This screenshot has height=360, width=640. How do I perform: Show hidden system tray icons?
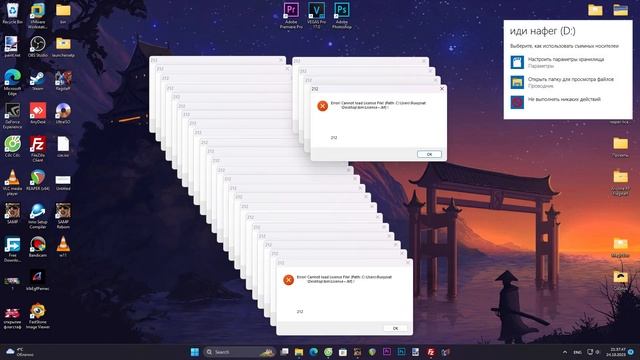(x=565, y=352)
